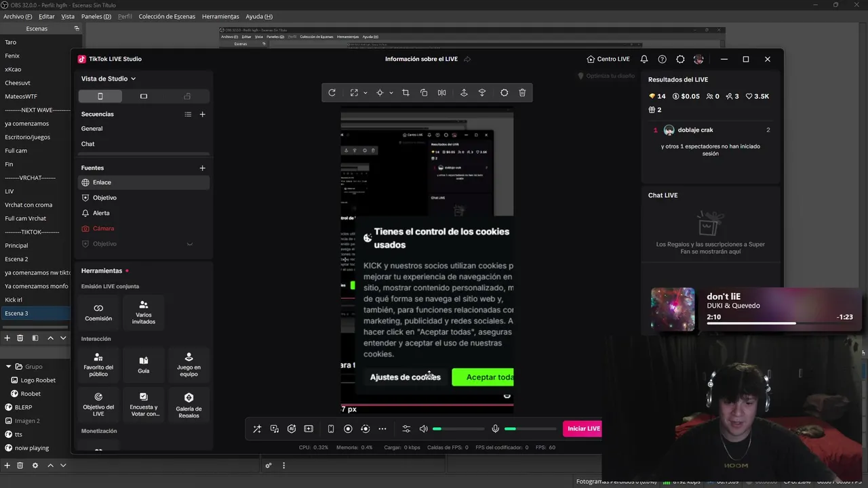Open the Vista menu in OBS

(x=68, y=16)
